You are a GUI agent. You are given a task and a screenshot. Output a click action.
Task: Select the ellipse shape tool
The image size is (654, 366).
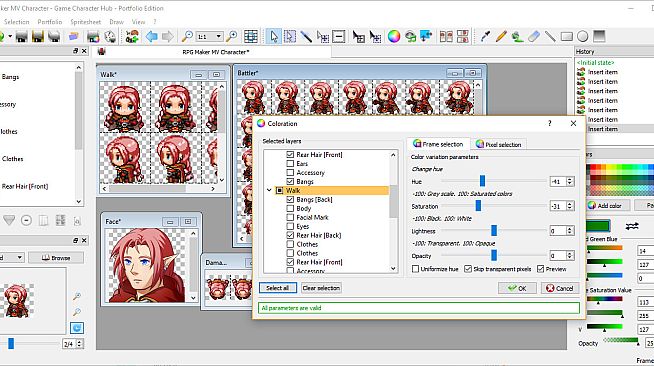coord(583,37)
